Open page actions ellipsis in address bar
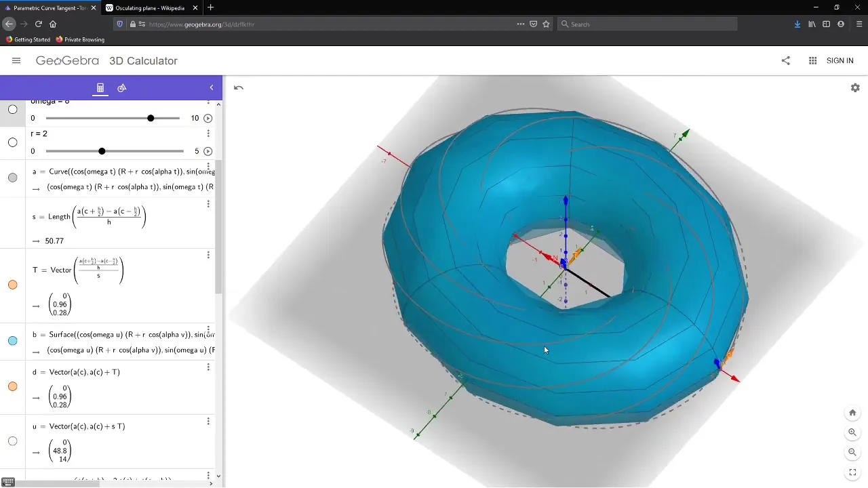 pos(521,24)
